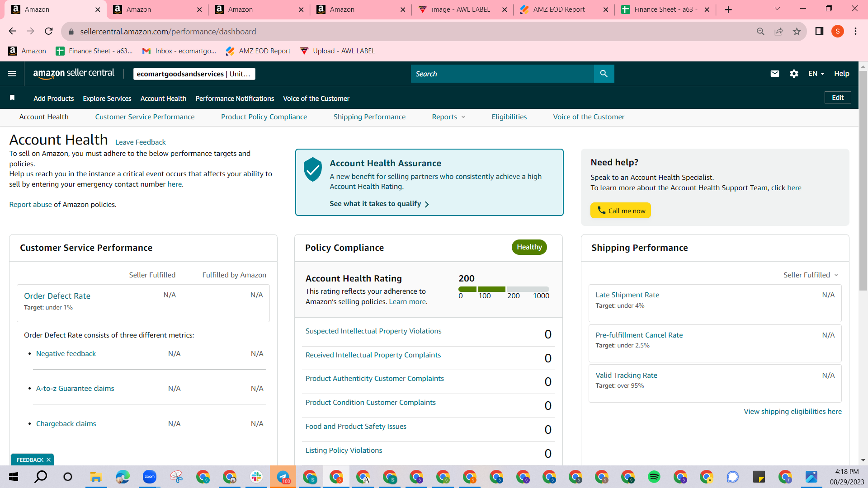
Task: Open the Report abuse link
Action: [x=31, y=204]
